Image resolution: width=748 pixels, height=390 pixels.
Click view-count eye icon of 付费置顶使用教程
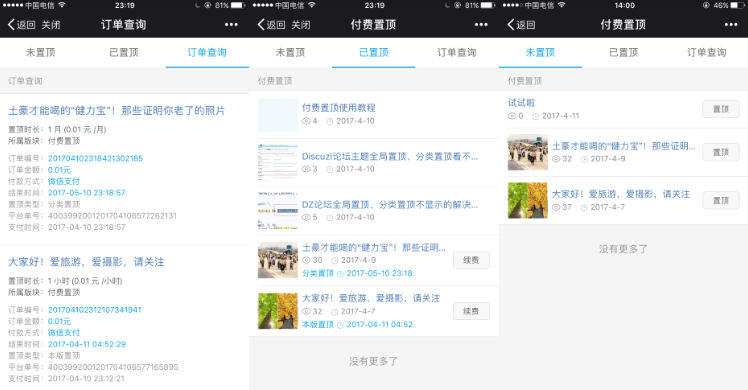pyautogui.click(x=306, y=121)
